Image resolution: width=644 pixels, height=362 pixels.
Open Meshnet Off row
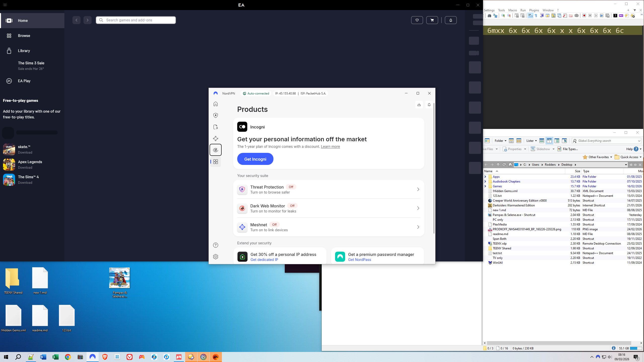(x=329, y=227)
